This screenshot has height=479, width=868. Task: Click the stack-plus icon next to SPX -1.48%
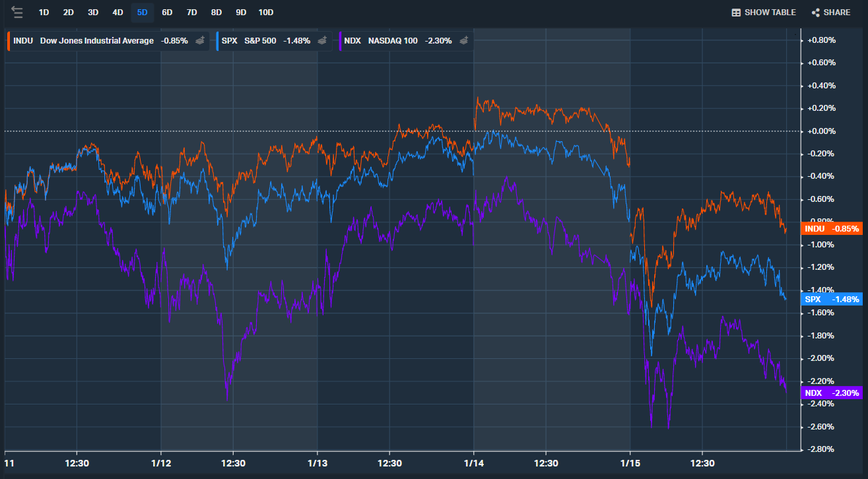[x=322, y=41]
